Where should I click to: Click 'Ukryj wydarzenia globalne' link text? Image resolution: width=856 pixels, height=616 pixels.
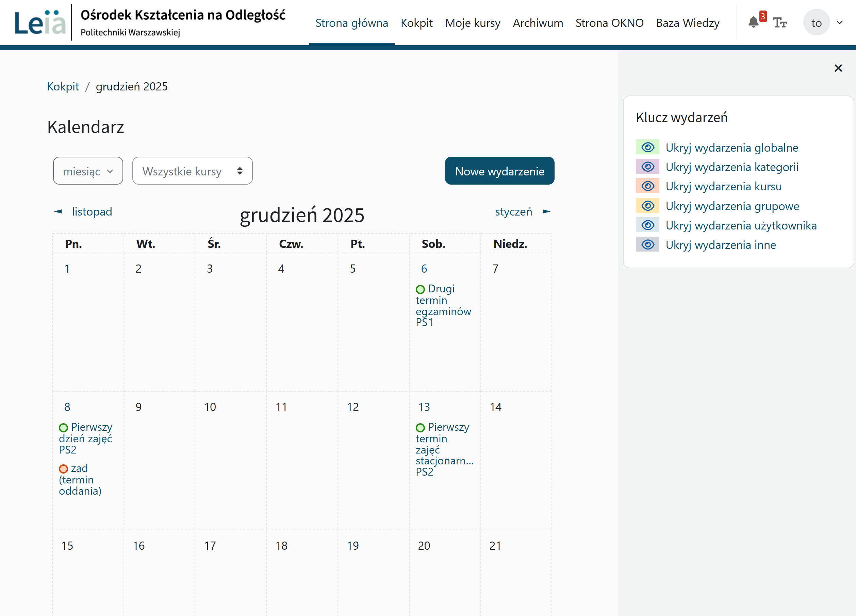click(x=732, y=148)
